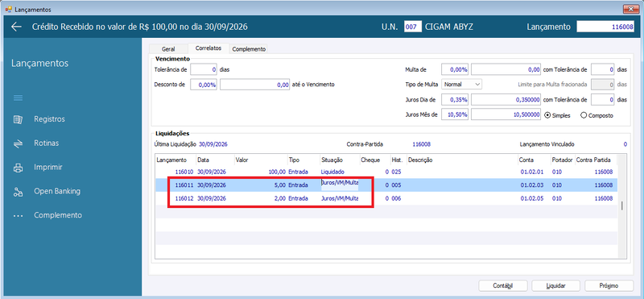This screenshot has width=644, height=299.
Task: Click the Rotinas arrows icon
Action: (x=18, y=143)
